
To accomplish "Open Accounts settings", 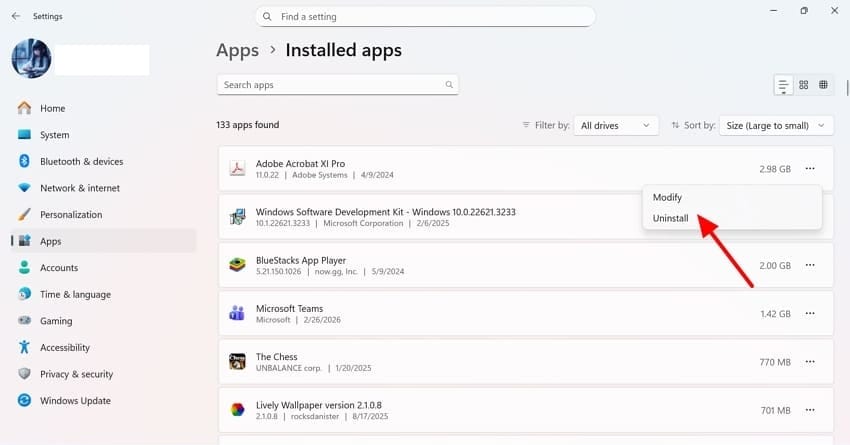I will 103,268.
